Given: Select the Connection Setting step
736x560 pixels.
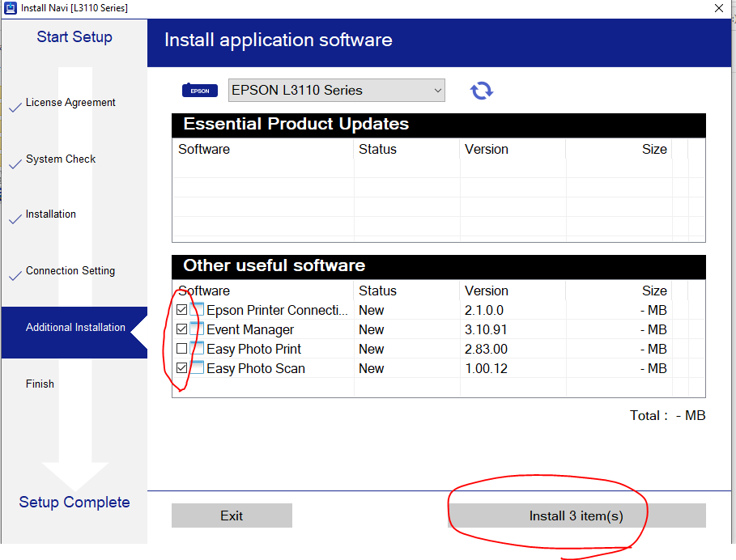Looking at the screenshot, I should (70, 271).
